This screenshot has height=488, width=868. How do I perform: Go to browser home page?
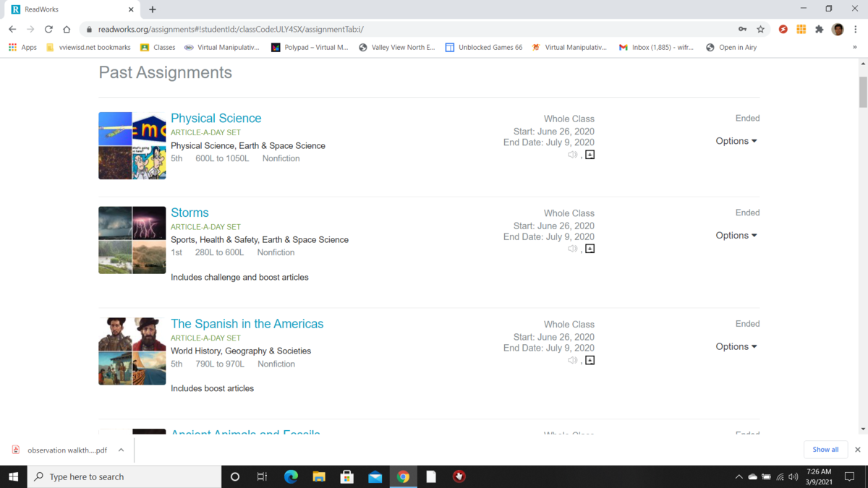click(67, 30)
